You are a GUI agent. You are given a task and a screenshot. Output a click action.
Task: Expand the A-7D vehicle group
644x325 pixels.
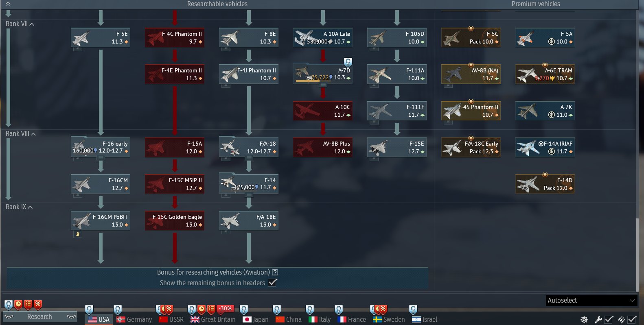(323, 85)
